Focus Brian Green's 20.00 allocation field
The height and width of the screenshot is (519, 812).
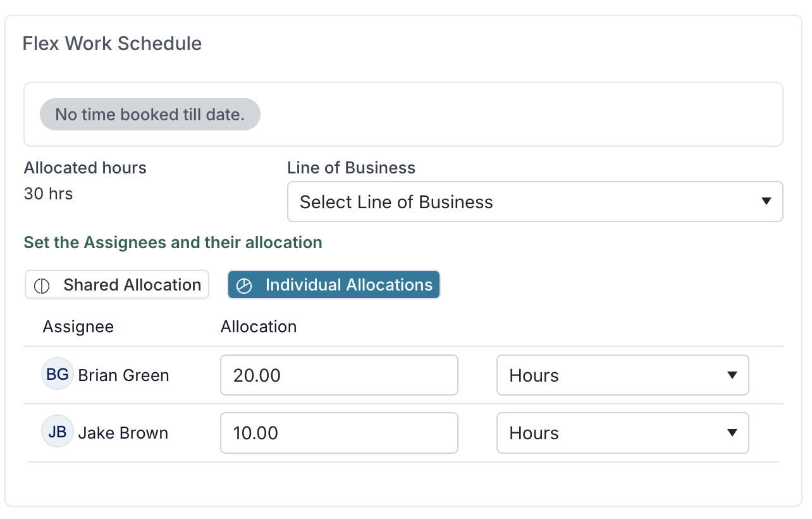coord(339,375)
